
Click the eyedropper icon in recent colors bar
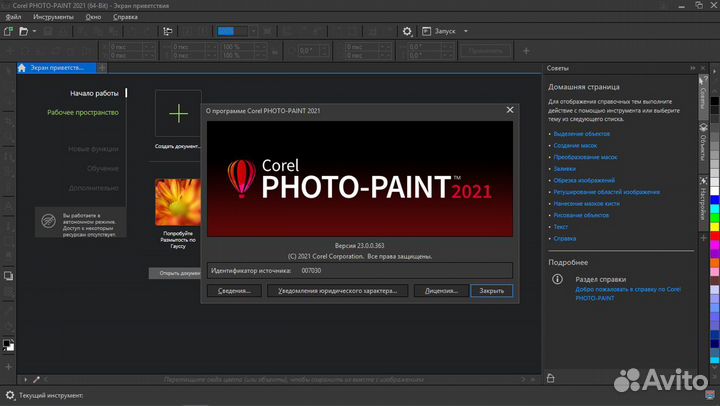point(36,379)
